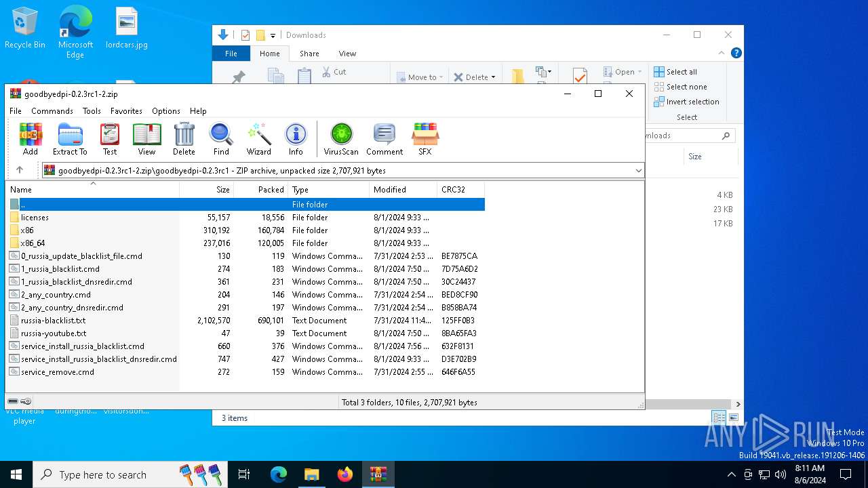Open the Move to dropdown in Explorer
The height and width of the screenshot is (488, 868).
point(420,77)
